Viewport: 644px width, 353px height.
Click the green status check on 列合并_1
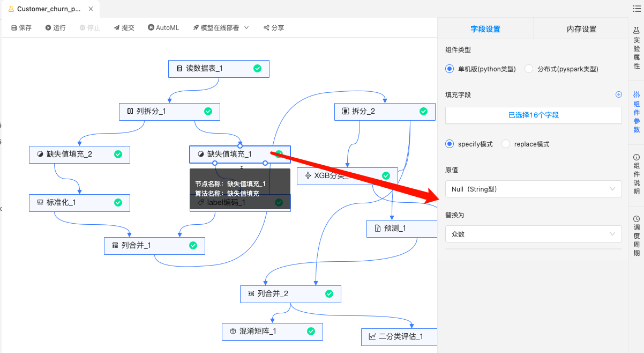pos(193,246)
